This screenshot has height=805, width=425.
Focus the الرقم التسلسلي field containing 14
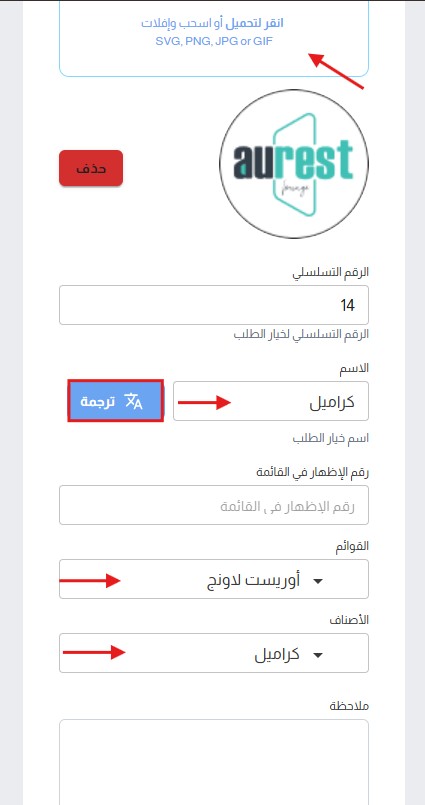point(214,305)
